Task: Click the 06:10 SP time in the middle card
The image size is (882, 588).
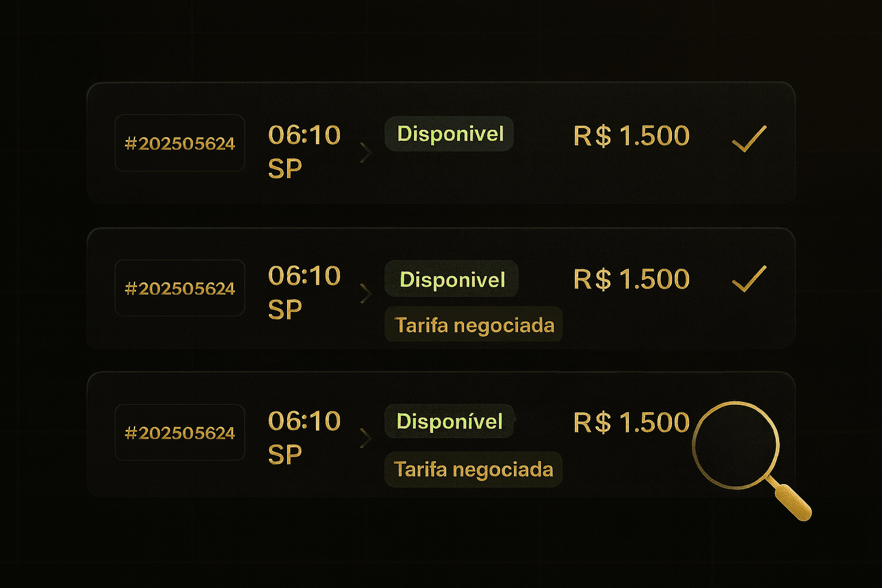Action: tap(304, 293)
